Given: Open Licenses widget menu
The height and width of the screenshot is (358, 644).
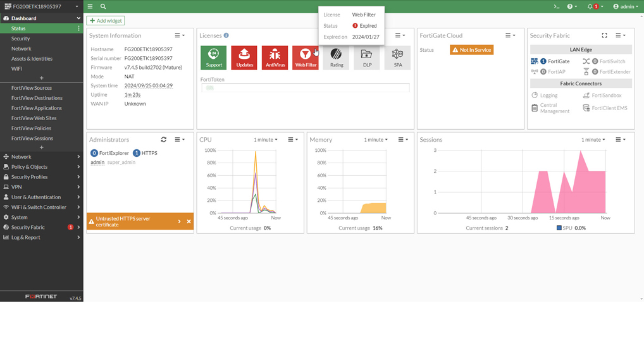Looking at the screenshot, I should point(400,35).
